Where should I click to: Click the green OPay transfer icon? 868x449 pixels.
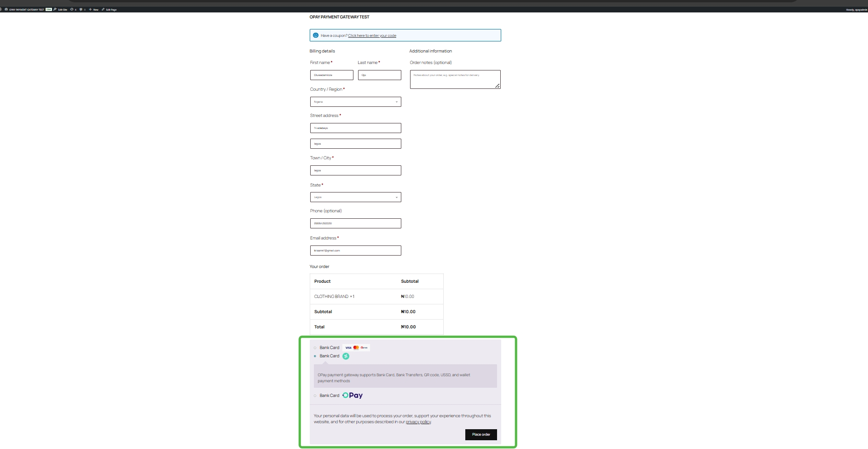click(346, 356)
